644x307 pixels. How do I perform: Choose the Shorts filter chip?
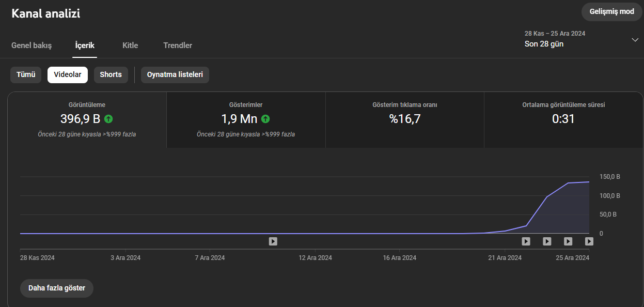tap(111, 75)
